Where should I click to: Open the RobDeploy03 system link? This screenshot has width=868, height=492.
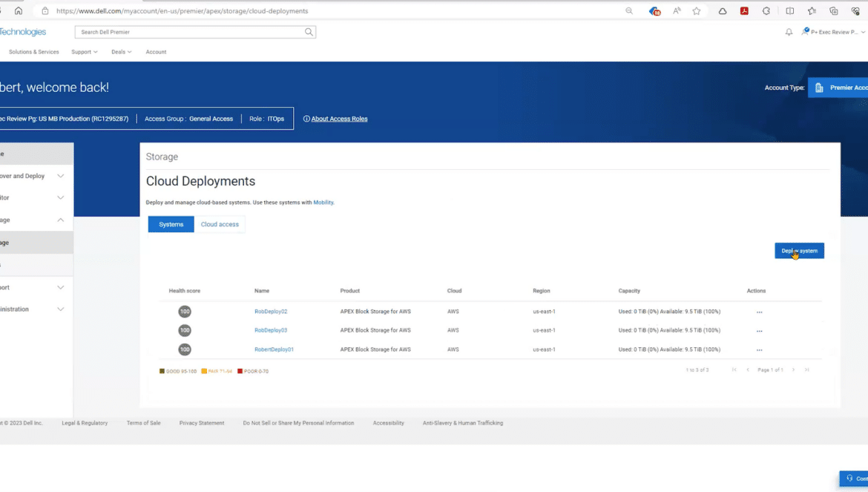pos(271,330)
